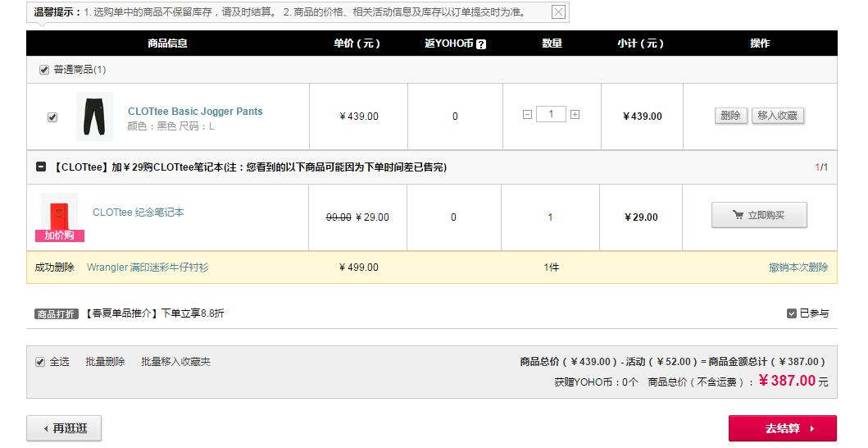Increase jogger pants quantity with plus
Viewport: 868px width, 448px height.
click(x=575, y=114)
